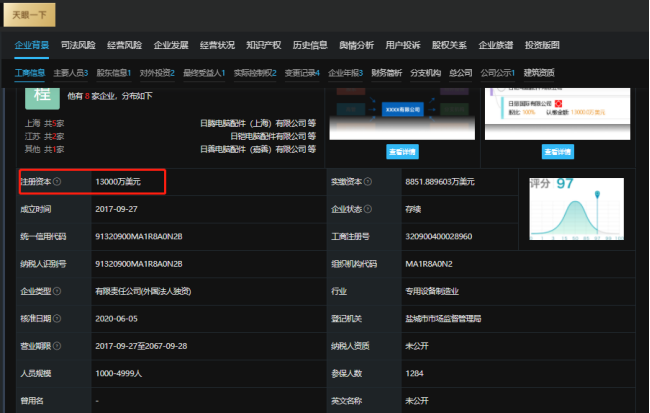Viewport: 650px width, 413px height.
Task: Go to 企业发展 tab
Action: click(171, 45)
